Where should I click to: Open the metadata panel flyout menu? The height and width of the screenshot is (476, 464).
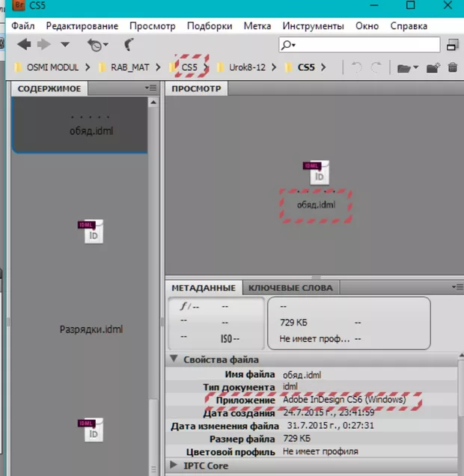click(x=457, y=287)
